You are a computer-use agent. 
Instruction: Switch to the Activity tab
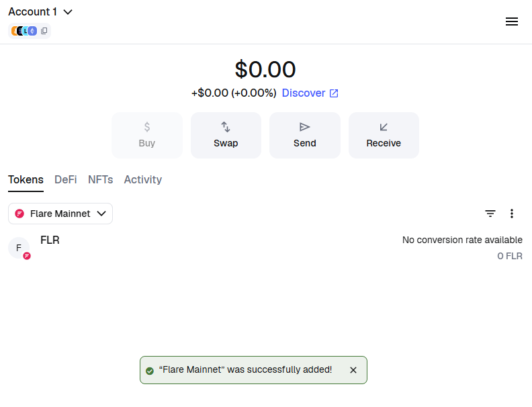click(x=143, y=180)
